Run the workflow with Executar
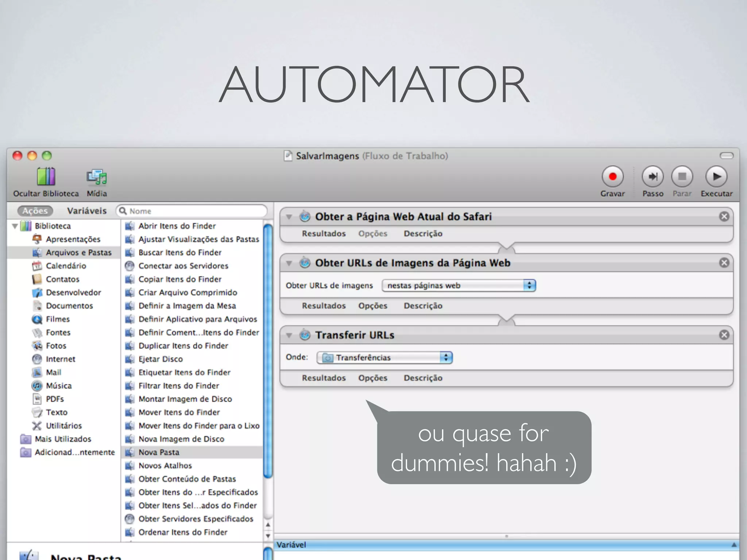This screenshot has height=560, width=747. pos(716,177)
